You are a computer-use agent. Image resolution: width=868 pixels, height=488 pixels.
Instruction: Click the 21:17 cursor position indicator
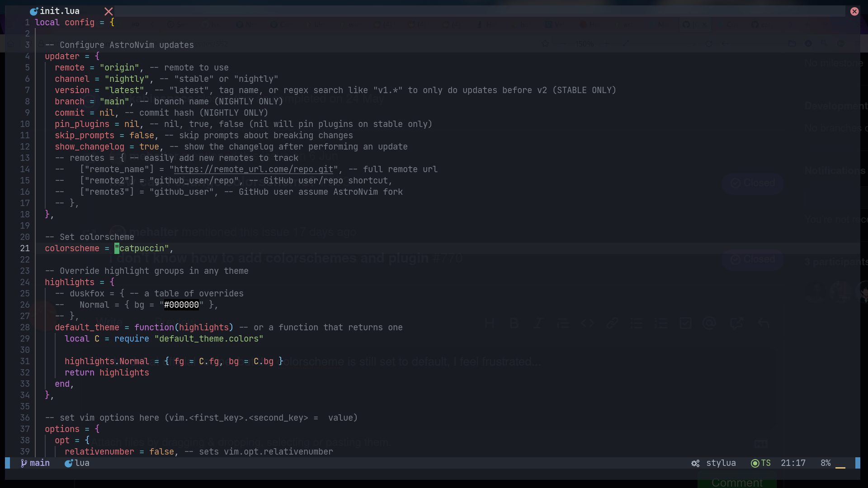click(793, 463)
